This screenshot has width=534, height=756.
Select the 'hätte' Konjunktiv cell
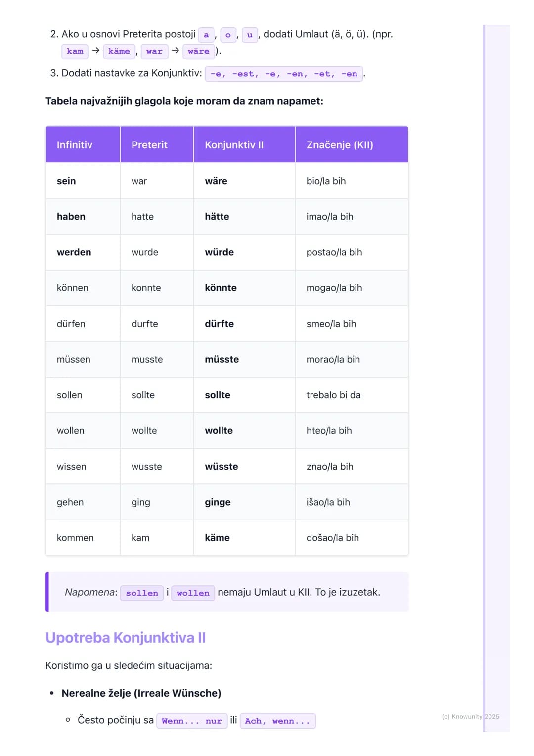pyautogui.click(x=244, y=216)
